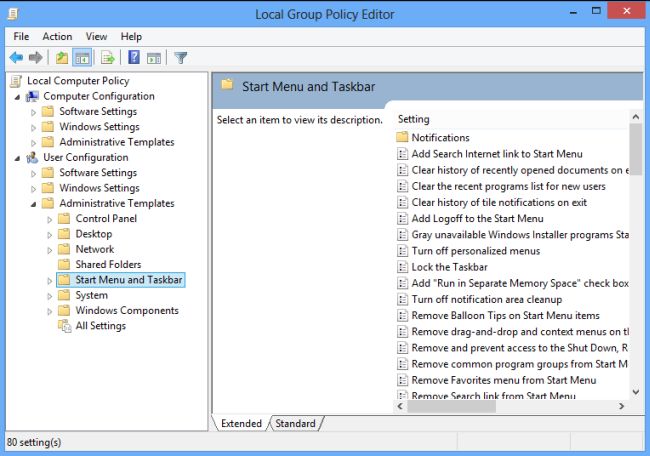The image size is (650, 456).
Task: Click the Computer Configuration icon
Action: [x=32, y=96]
